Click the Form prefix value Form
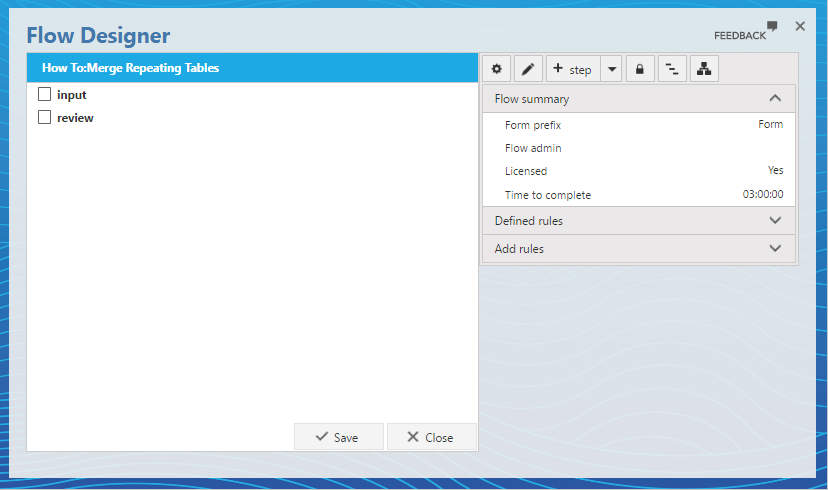Screen dimensions: 828x490 tap(770, 124)
